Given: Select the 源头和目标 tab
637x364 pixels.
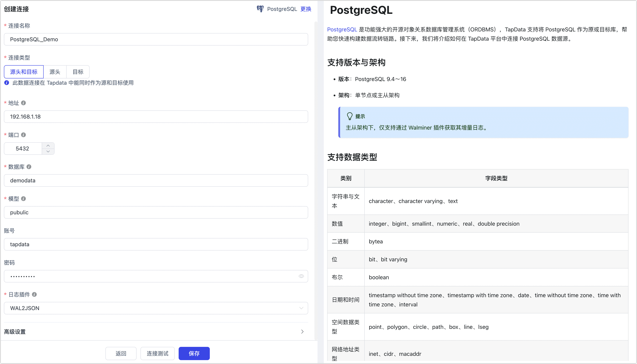Looking at the screenshot, I should [x=23, y=71].
